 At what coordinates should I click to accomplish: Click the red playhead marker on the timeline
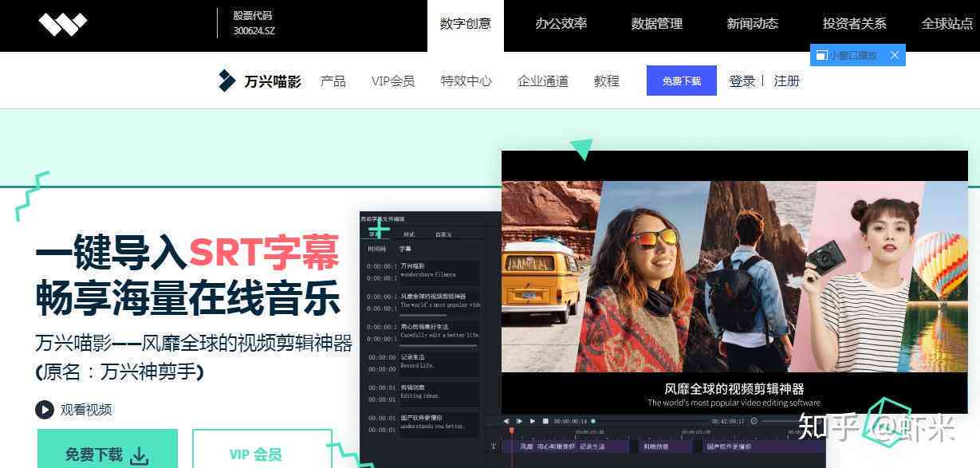tap(512, 431)
